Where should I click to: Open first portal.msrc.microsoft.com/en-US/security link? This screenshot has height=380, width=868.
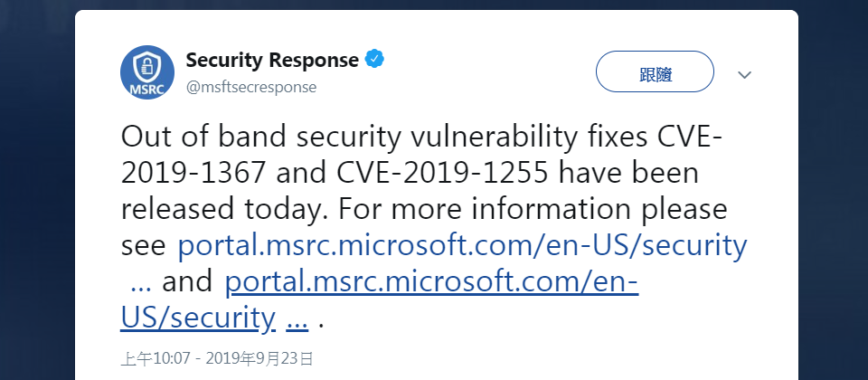pyautogui.click(x=462, y=245)
